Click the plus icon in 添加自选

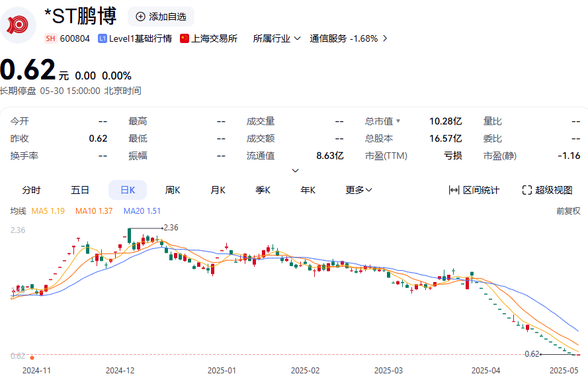coord(140,17)
